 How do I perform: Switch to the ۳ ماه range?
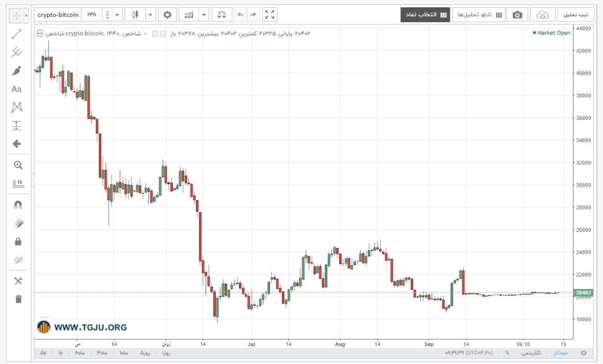[x=102, y=353]
